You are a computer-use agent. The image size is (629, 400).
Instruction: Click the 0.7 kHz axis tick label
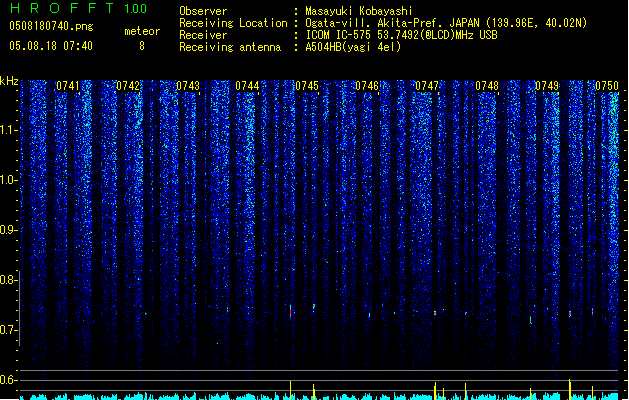click(8, 330)
